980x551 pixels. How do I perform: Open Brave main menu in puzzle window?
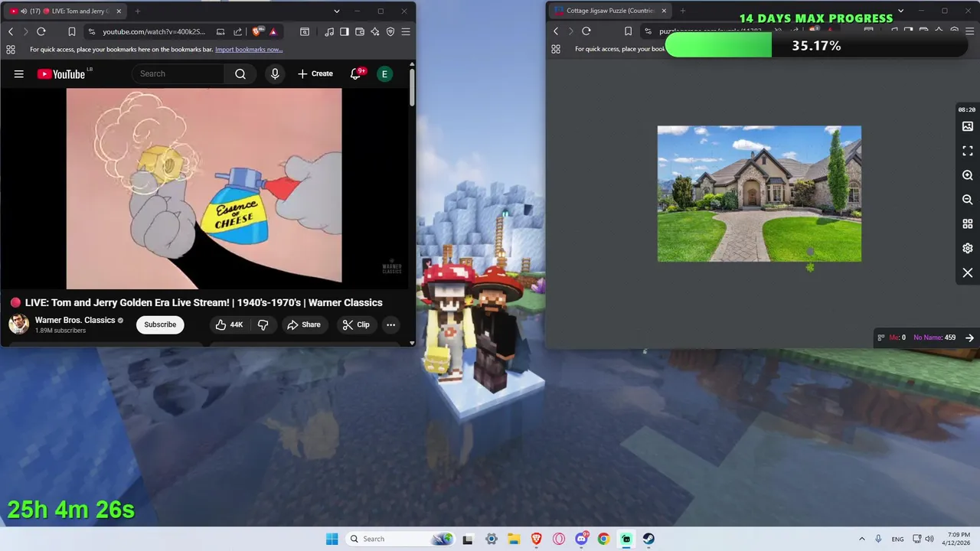(969, 31)
